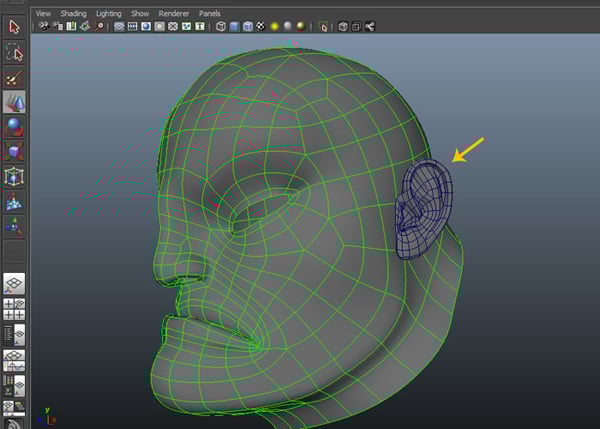
Task: Switch to Persp/Outliner layout
Action: [x=14, y=335]
